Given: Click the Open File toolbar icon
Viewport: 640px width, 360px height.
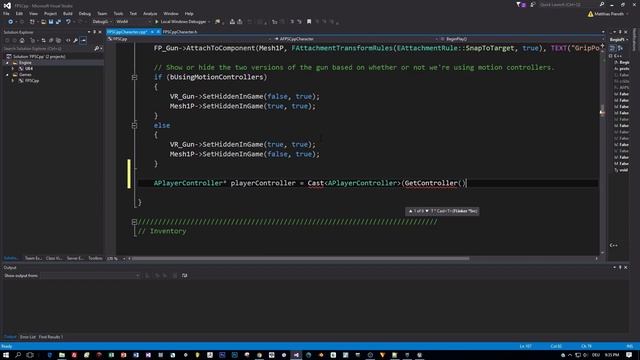Looking at the screenshot, I should (x=43, y=22).
